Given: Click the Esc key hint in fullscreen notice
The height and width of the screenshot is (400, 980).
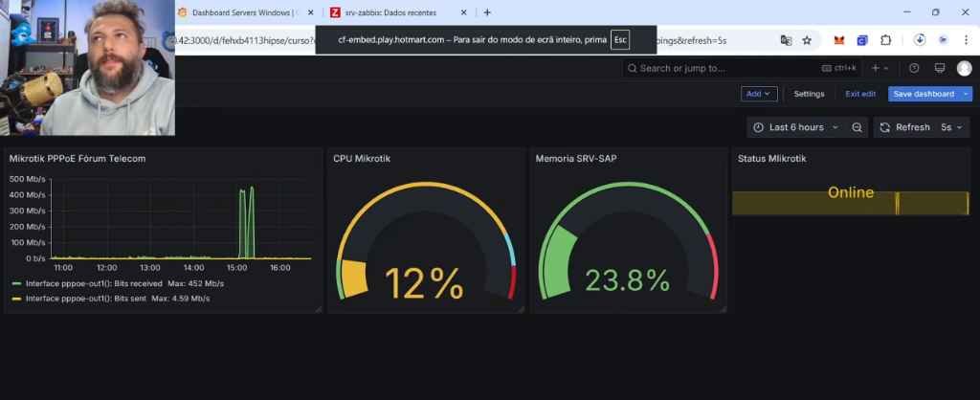Looking at the screenshot, I should [x=620, y=40].
